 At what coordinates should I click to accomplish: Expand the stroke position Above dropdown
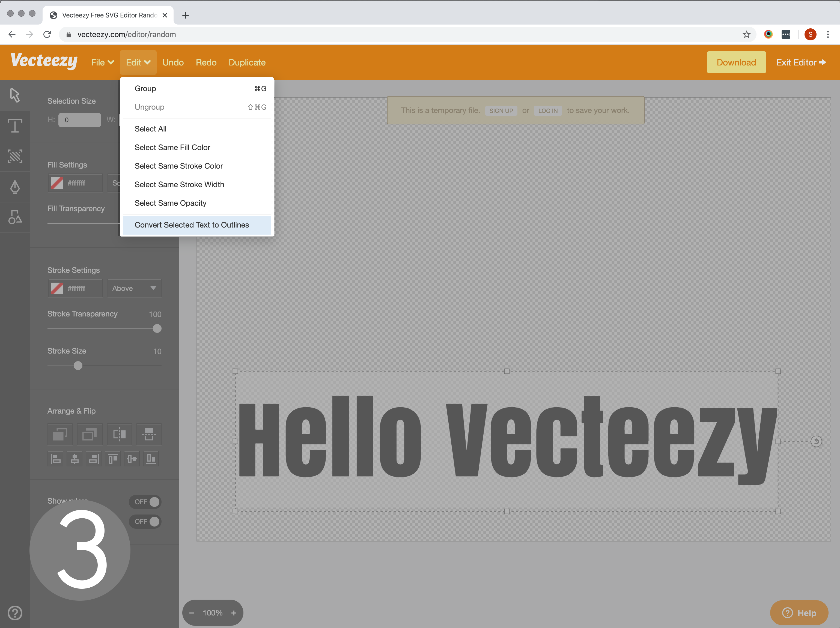[x=134, y=288]
